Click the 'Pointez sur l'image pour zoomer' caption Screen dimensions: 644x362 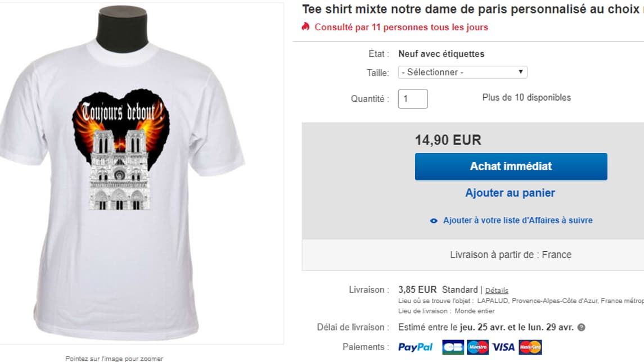click(114, 358)
